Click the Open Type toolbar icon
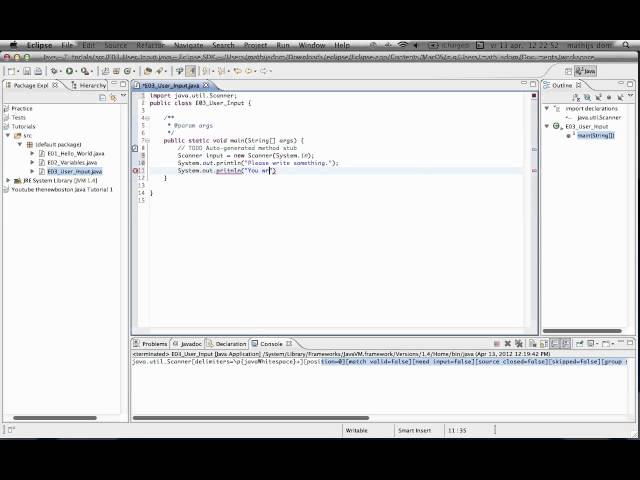 (x=148, y=71)
